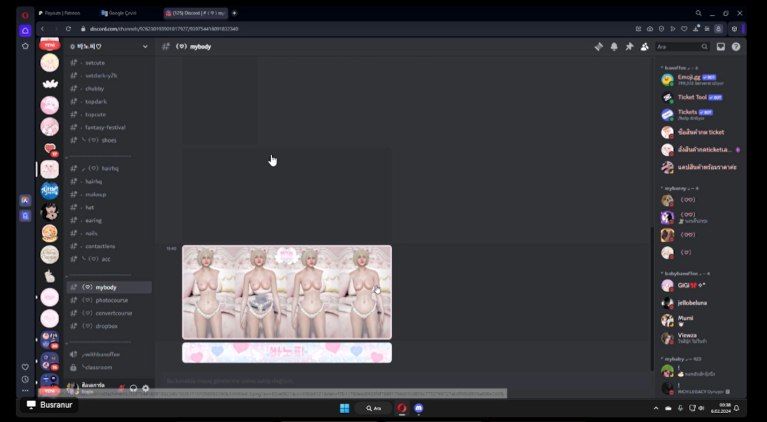This screenshot has height=422, width=767.
Task: Expand the server name dropdown chevron
Action: point(145,46)
